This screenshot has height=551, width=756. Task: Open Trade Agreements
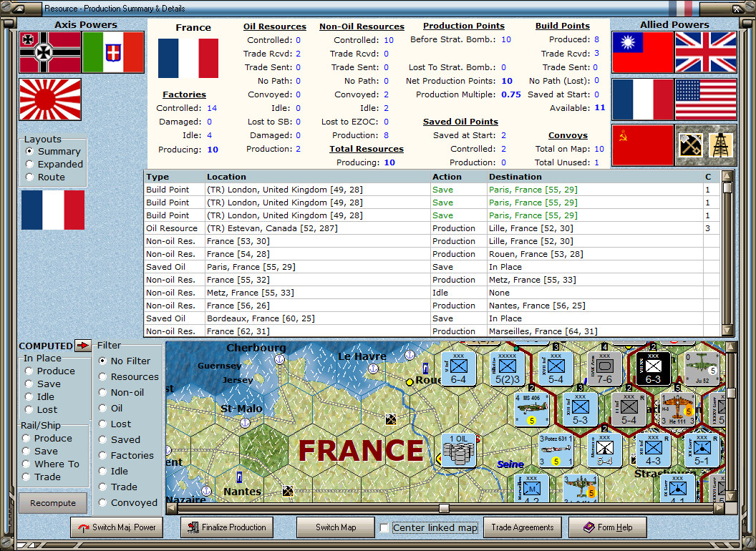tap(523, 527)
